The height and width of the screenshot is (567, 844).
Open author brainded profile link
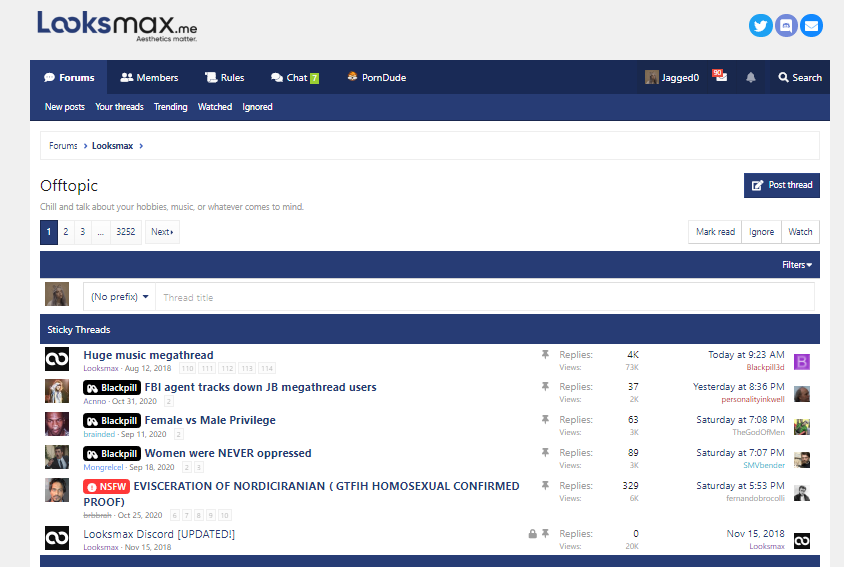[99, 434]
